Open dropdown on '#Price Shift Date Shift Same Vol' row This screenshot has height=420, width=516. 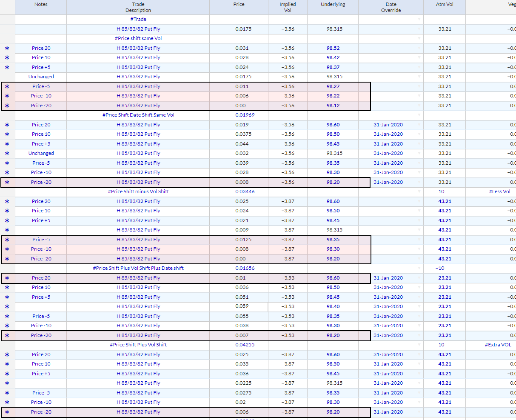[419, 115]
